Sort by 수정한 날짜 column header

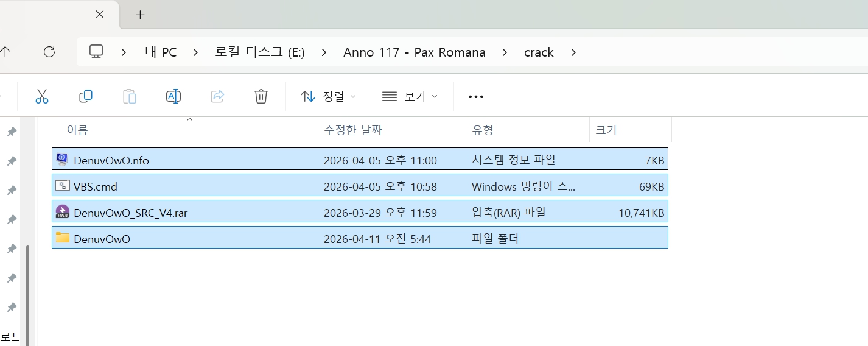pos(353,130)
